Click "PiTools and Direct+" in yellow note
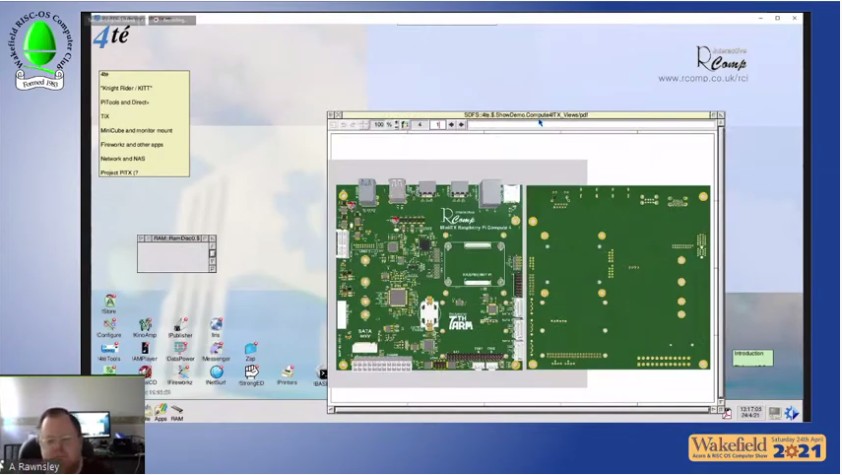 click(125, 102)
